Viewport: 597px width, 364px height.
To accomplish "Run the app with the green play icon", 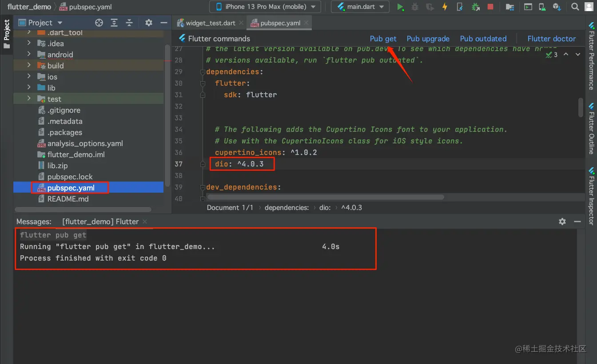I will 400,7.
